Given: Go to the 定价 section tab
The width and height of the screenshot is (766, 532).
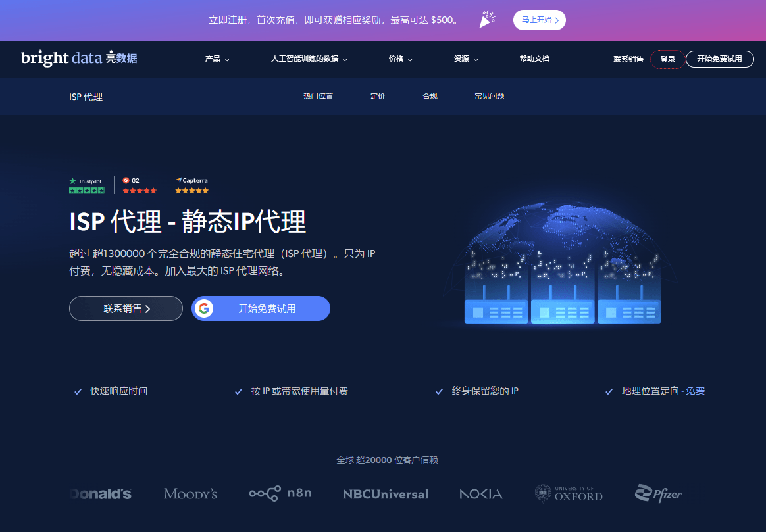Looking at the screenshot, I should point(378,96).
